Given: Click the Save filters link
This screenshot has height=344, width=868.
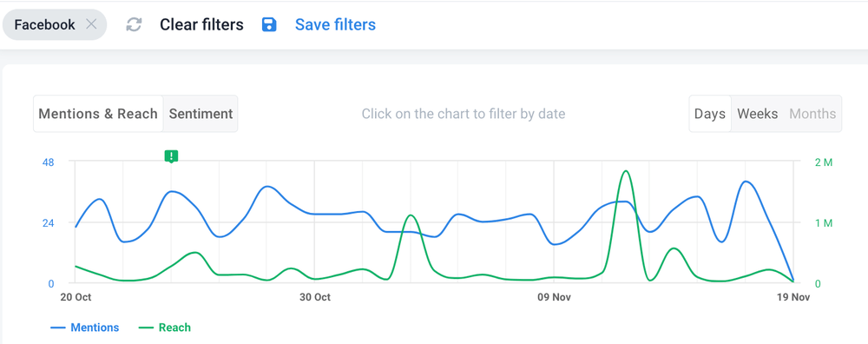Looking at the screenshot, I should [x=335, y=24].
